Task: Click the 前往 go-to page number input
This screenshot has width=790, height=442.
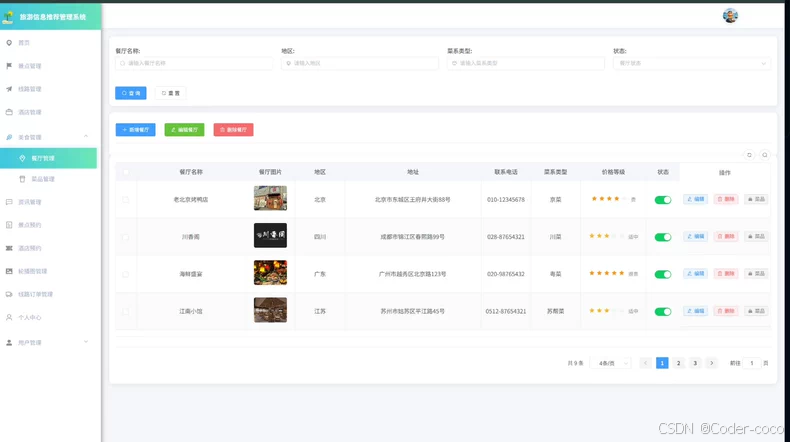Action: pyautogui.click(x=752, y=363)
